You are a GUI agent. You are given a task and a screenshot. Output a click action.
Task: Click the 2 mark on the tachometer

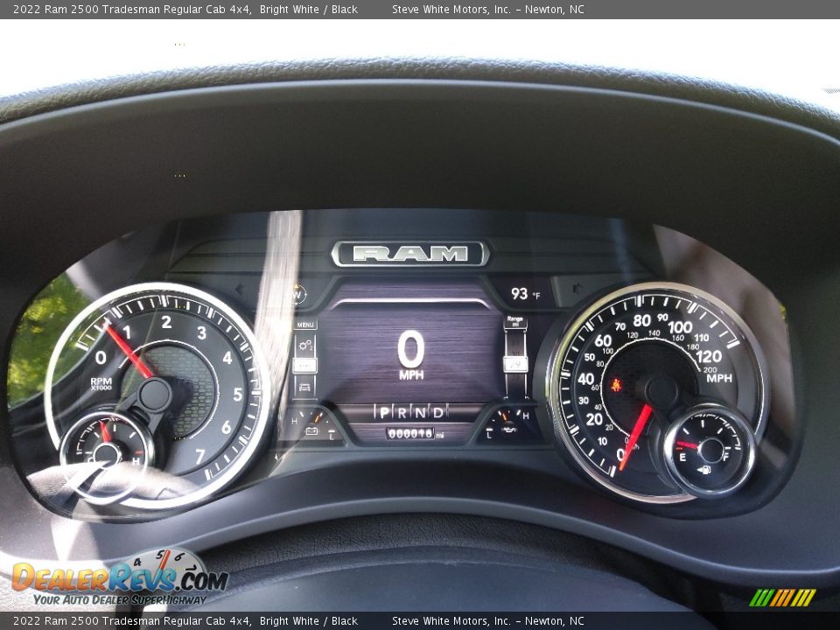(x=166, y=321)
